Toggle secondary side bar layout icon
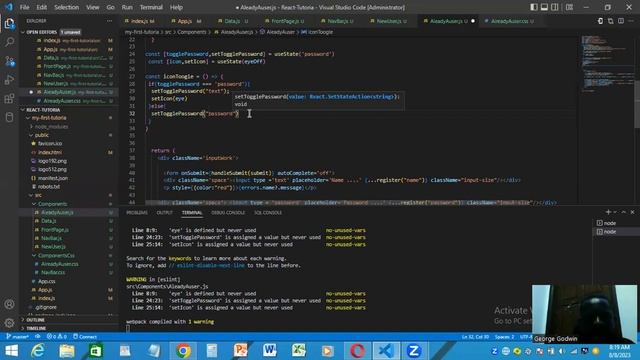This screenshot has width=640, height=360. click(555, 7)
